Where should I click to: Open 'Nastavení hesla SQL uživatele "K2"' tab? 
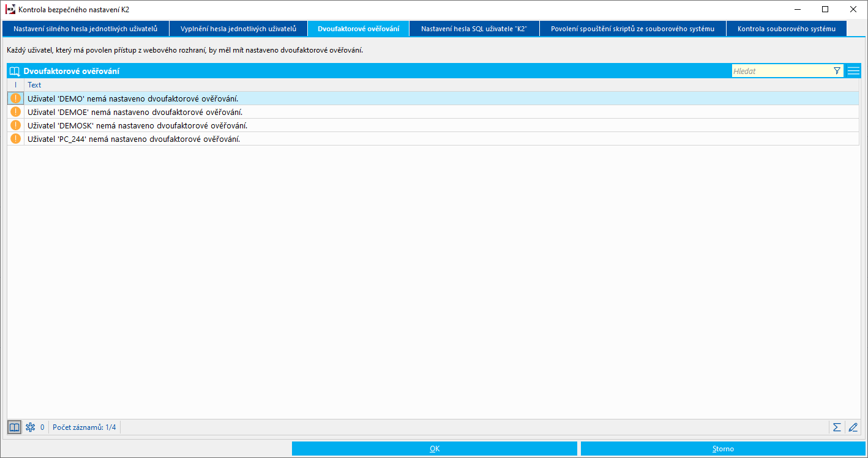[474, 29]
